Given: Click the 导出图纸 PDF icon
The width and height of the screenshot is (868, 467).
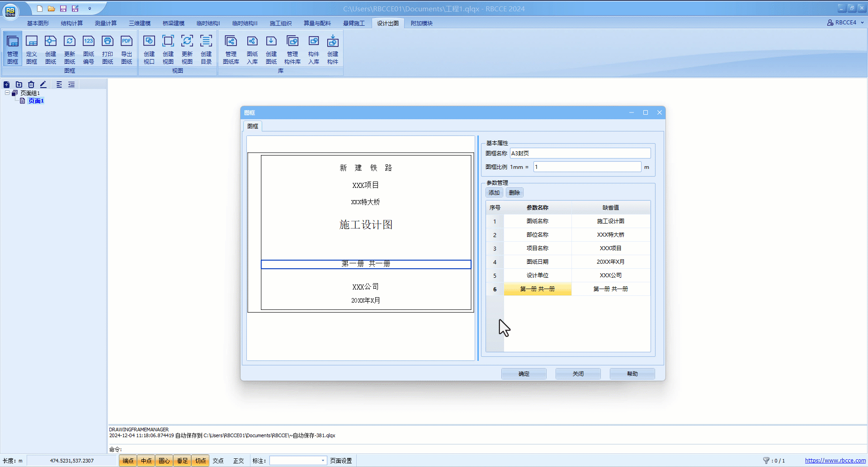Looking at the screenshot, I should pos(127,49).
